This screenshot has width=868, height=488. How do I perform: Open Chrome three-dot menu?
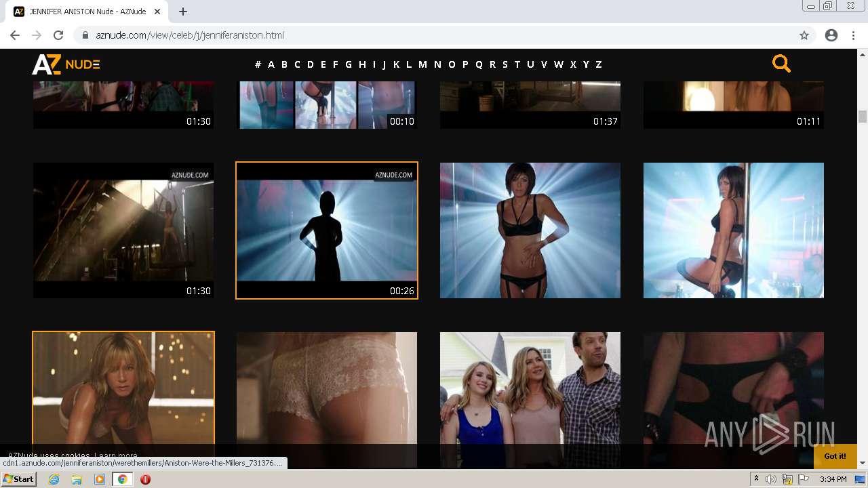pos(853,35)
